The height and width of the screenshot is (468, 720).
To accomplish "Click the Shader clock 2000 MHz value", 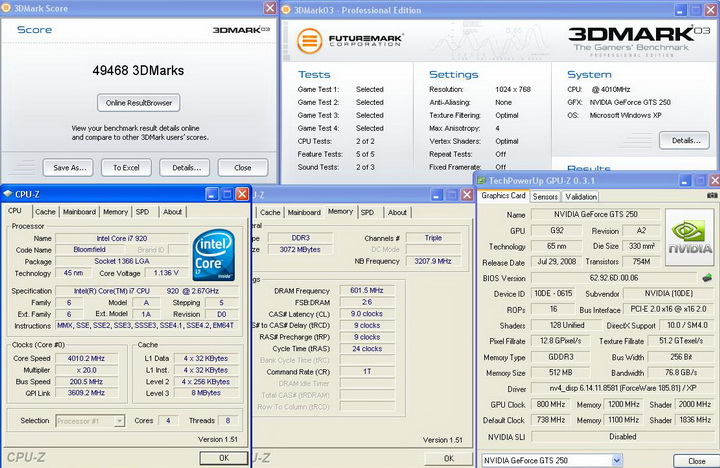I will pyautogui.click(x=695, y=404).
